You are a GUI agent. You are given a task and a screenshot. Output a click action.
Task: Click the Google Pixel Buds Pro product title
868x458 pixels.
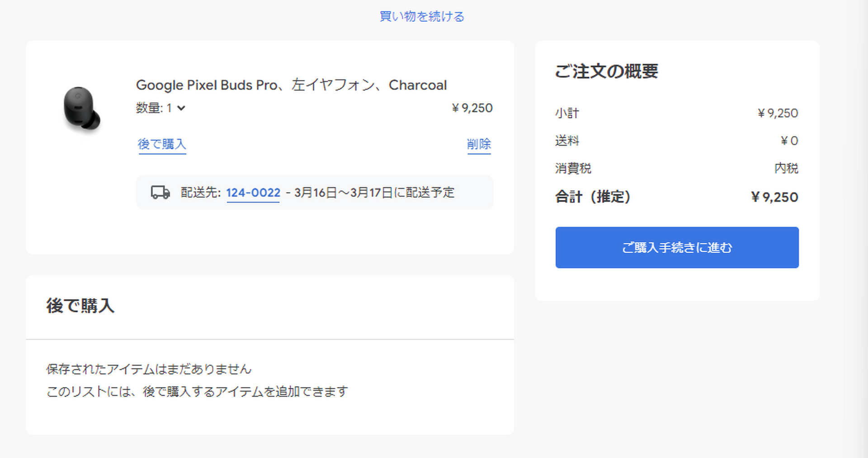coord(291,85)
